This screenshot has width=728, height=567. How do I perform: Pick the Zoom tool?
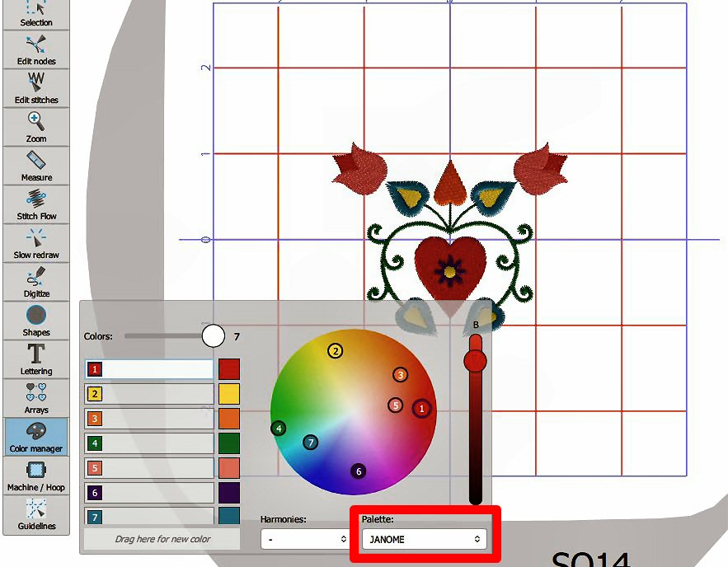(36, 128)
